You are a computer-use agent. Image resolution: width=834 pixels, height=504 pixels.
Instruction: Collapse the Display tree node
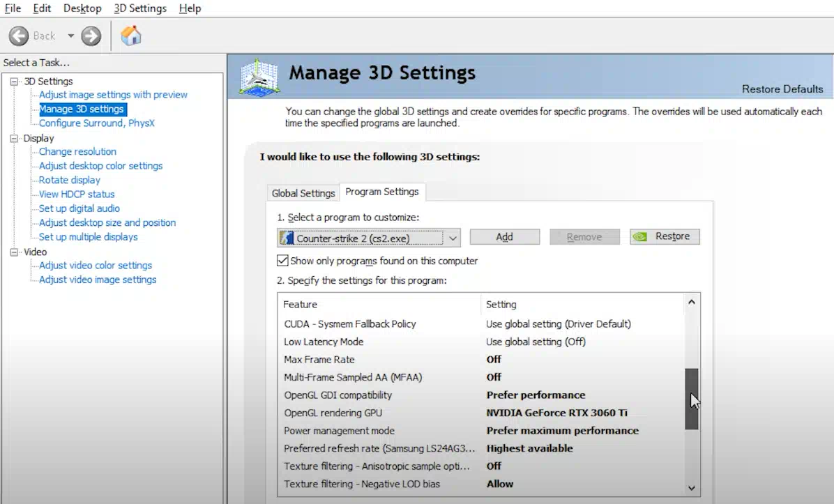click(x=15, y=138)
